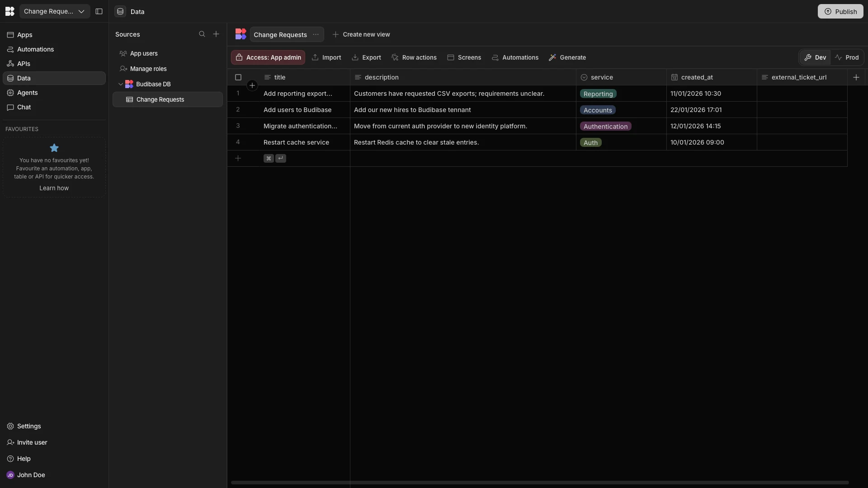This screenshot has width=868, height=488.
Task: Click the Publish button
Action: tap(840, 11)
